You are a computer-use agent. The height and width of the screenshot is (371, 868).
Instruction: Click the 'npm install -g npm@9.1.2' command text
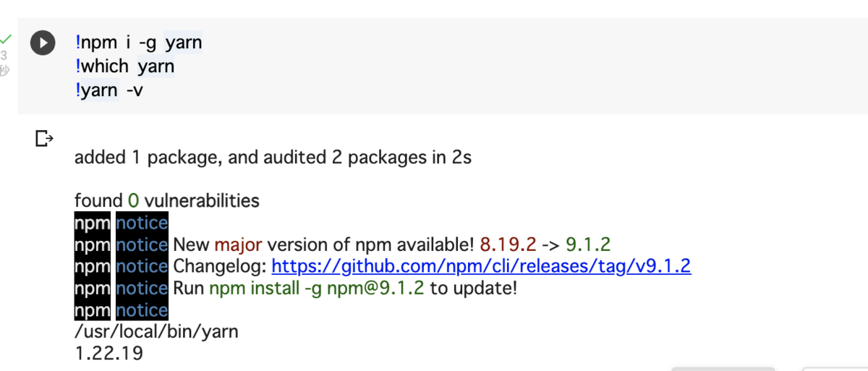[x=317, y=289]
